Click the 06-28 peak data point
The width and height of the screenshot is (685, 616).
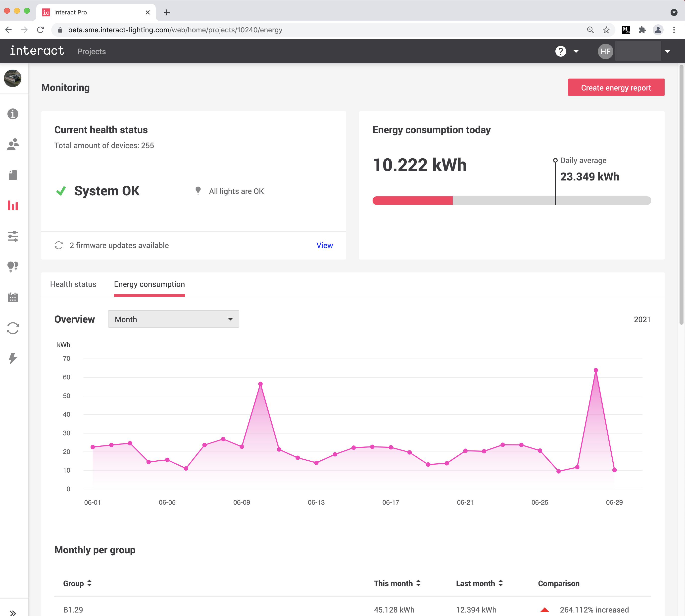[596, 370]
